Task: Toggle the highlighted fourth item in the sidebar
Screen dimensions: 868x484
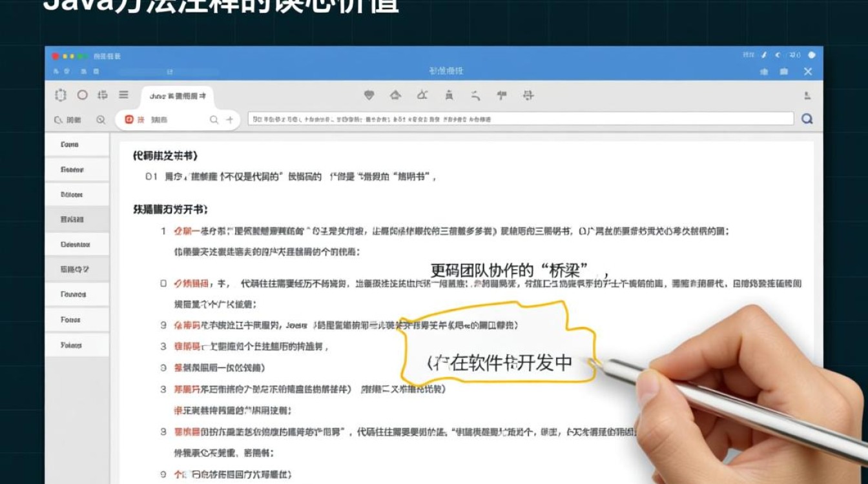Action: pyautogui.click(x=77, y=219)
